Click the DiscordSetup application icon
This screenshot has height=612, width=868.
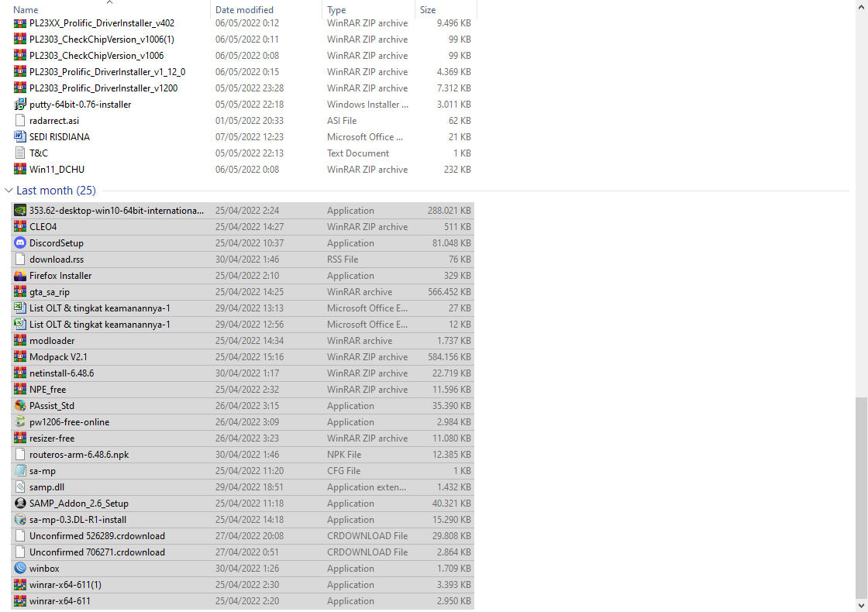(x=20, y=243)
